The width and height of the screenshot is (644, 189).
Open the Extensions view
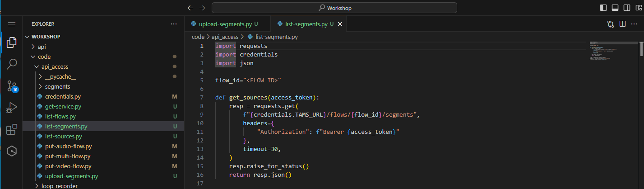coord(12,130)
